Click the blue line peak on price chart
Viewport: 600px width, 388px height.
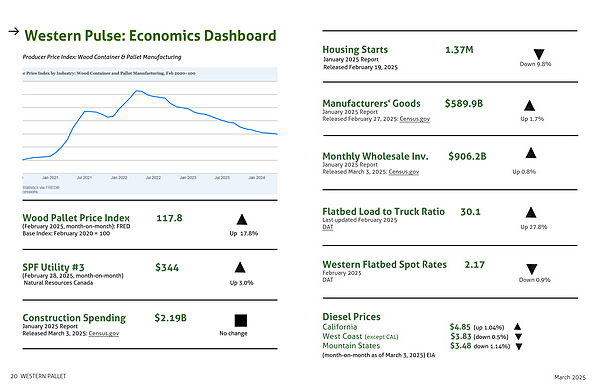(137, 91)
